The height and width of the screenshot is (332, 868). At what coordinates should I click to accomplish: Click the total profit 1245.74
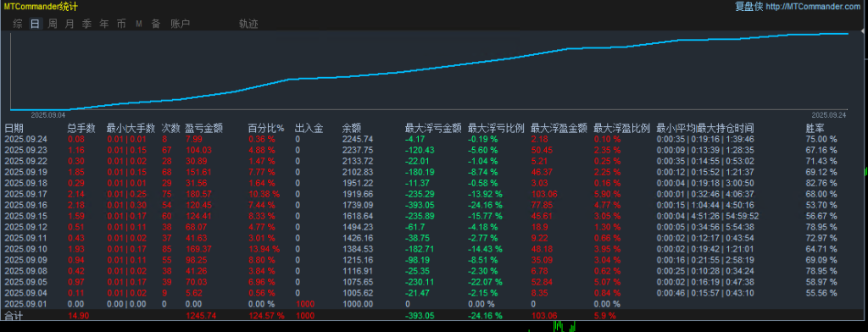tap(200, 316)
